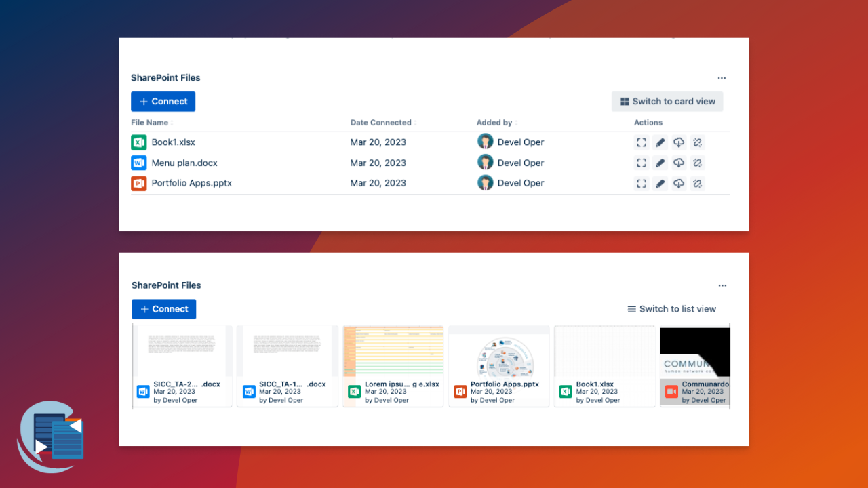Click Devel Oper name in Book1.xlsx row

click(x=521, y=142)
